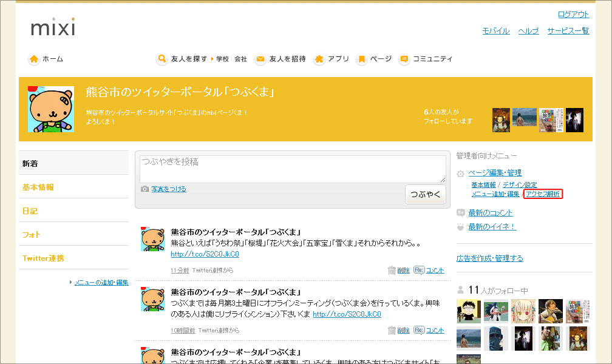This screenshot has height=364, width=612.
Task: Click the bear profile picture in the banner
Action: 51,109
